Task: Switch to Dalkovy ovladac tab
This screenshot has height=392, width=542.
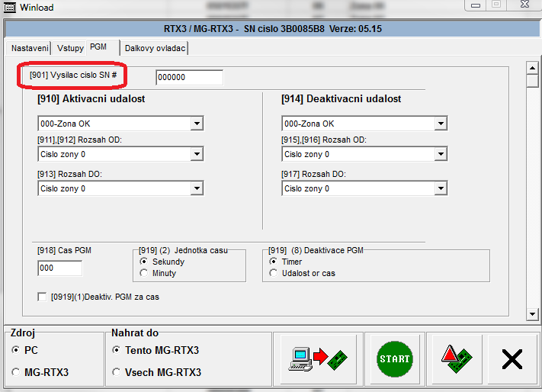Action: (155, 48)
